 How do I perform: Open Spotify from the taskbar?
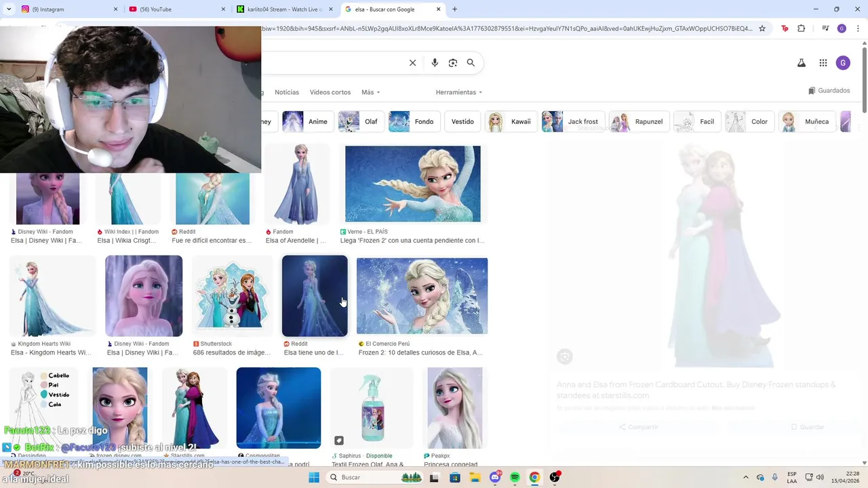point(515,477)
